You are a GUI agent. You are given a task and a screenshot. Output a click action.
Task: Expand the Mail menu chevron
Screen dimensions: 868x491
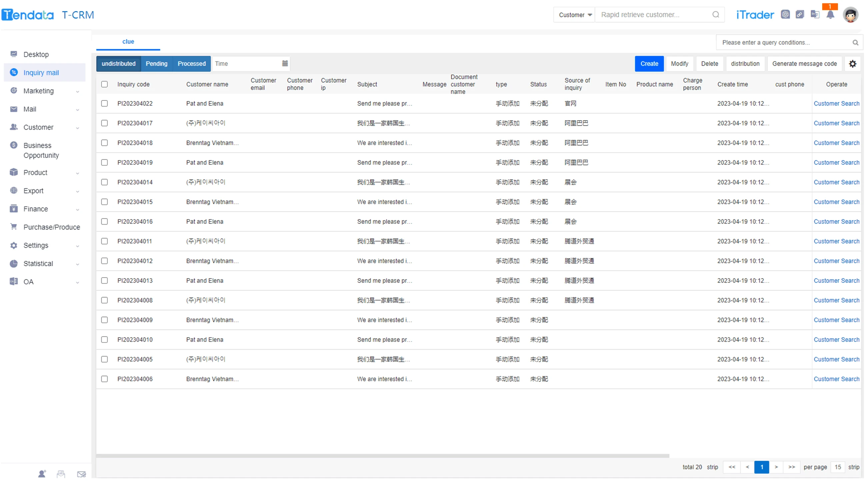(77, 110)
